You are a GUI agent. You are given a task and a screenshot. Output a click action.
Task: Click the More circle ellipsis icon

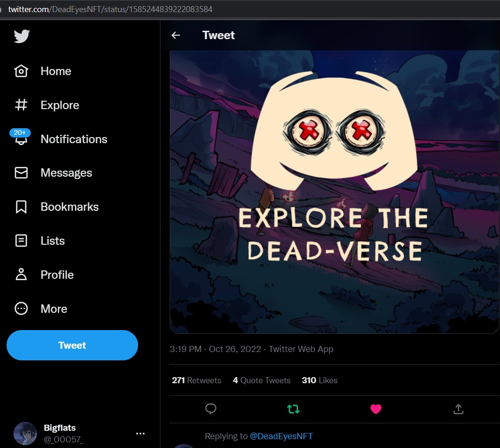[x=21, y=309]
